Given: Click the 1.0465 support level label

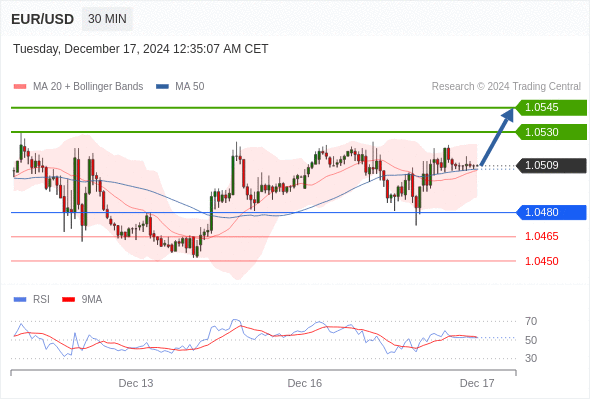Looking at the screenshot, I should click(541, 237).
